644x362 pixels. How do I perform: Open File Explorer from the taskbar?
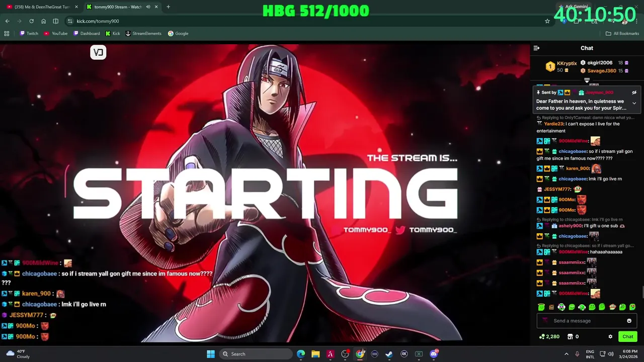(x=315, y=354)
